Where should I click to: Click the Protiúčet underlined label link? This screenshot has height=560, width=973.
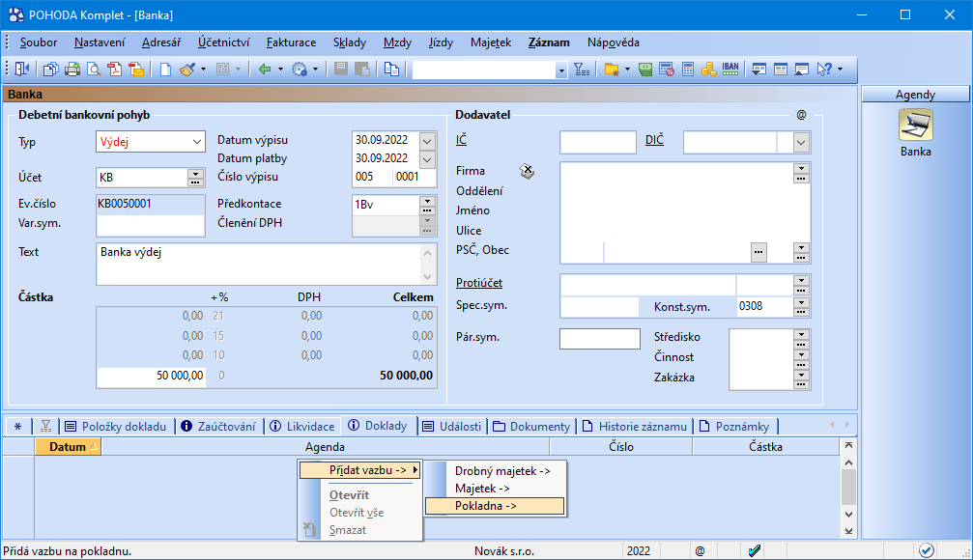479,283
